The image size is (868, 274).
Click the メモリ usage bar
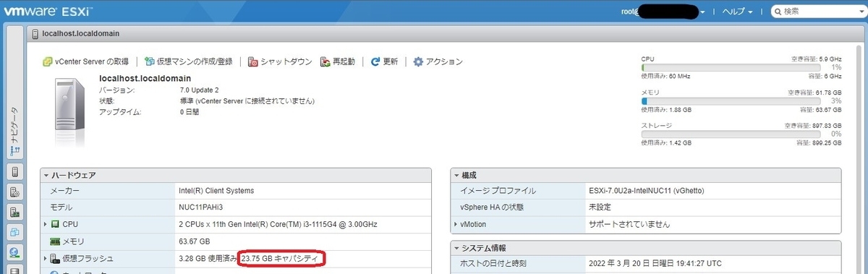730,101
